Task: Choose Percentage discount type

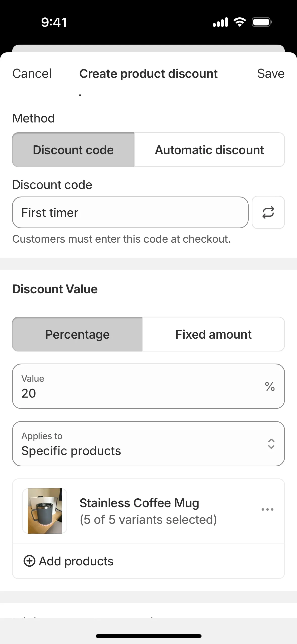Action: [77, 334]
